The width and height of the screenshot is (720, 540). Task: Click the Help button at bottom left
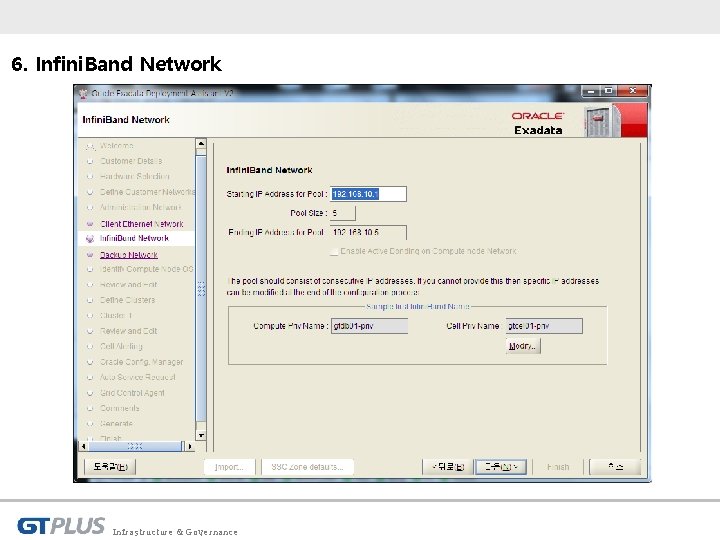click(x=110, y=467)
